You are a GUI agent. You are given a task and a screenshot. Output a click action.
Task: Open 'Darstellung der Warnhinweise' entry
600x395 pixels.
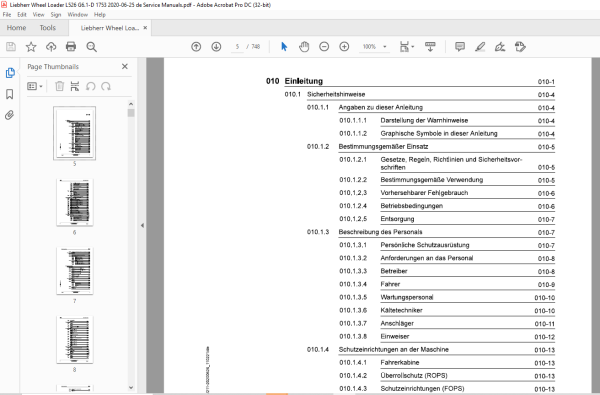pos(424,120)
